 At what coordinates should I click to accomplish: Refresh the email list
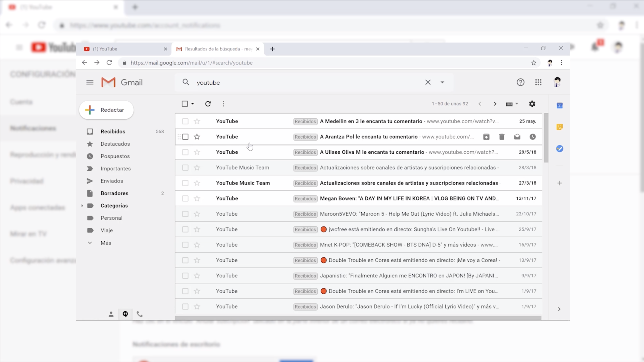click(208, 104)
